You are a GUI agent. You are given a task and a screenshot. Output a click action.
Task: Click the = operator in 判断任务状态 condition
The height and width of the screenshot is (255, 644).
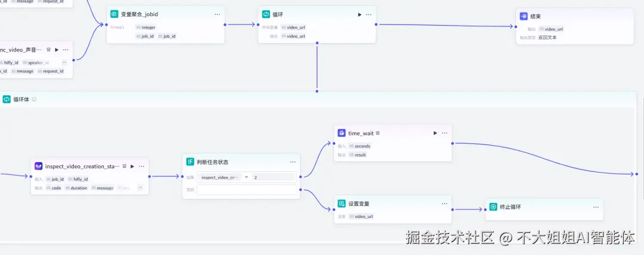246,177
